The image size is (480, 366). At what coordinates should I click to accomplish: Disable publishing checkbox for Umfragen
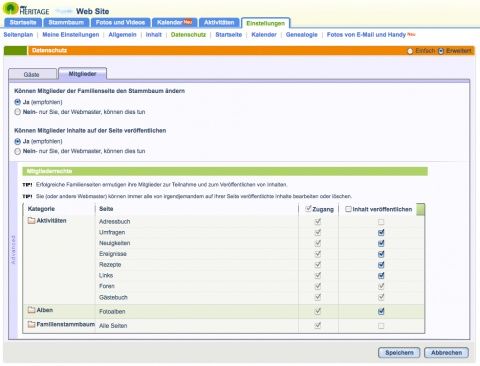point(381,232)
